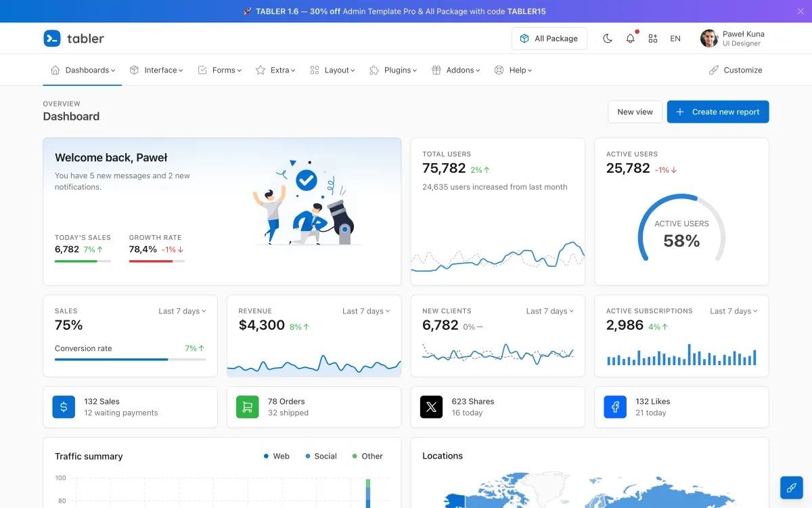Viewport: 812px width, 508px height.
Task: Click the Plugins puzzle icon
Action: 374,70
